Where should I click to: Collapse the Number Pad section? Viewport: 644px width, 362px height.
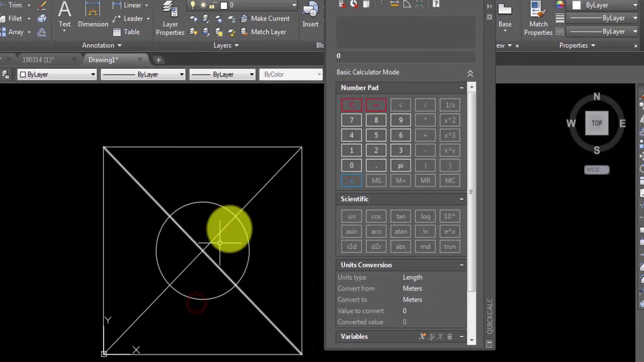pyautogui.click(x=461, y=88)
